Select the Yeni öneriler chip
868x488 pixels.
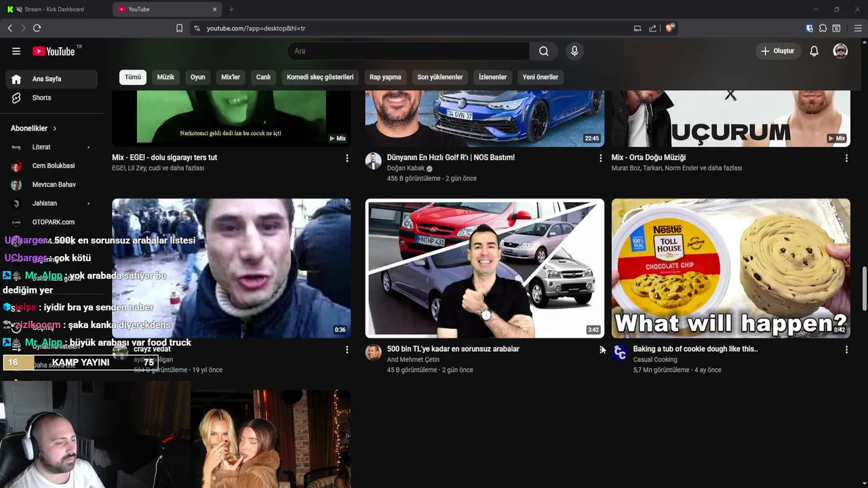(540, 77)
